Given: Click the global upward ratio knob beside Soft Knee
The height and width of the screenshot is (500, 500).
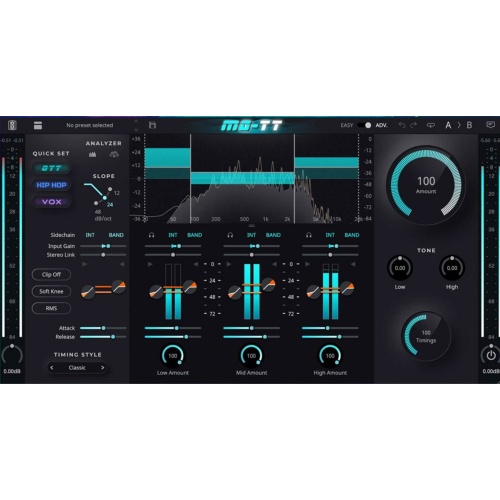Looking at the screenshot, I should tap(87, 292).
